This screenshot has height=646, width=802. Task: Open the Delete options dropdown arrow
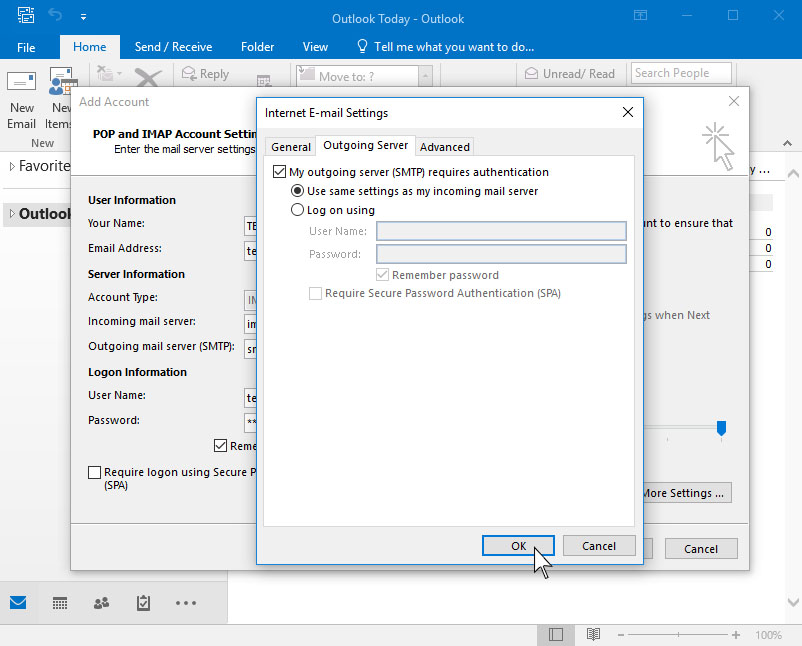click(119, 74)
